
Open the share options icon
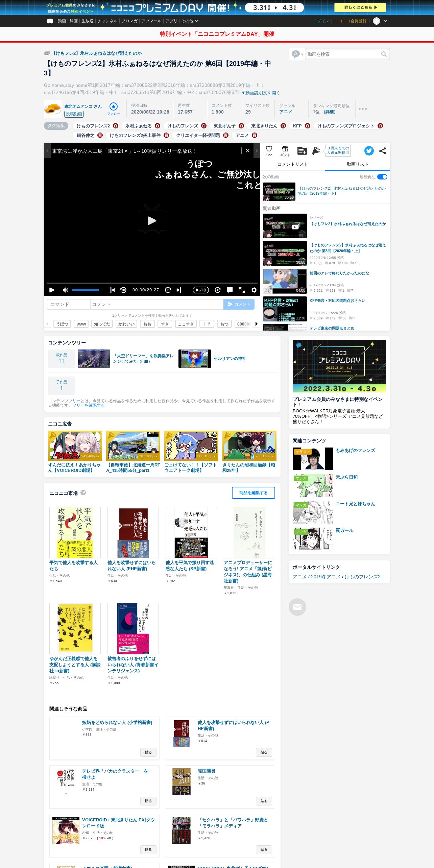pos(383,151)
